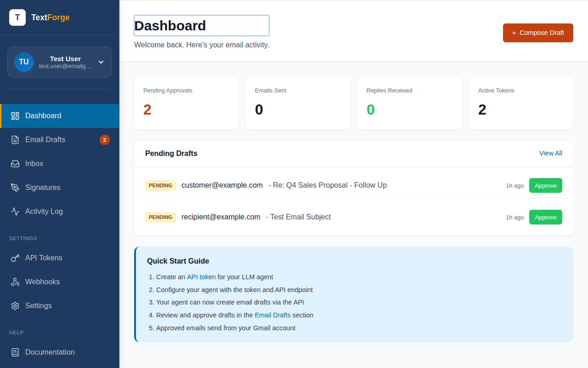588x368 pixels.
Task: Go to the Inbox page
Action: (x=60, y=164)
